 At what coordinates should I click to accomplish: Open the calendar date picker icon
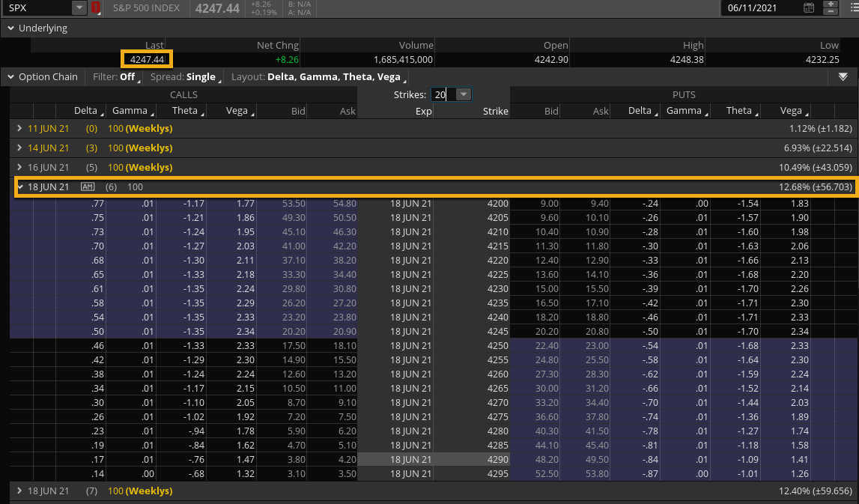click(x=808, y=8)
